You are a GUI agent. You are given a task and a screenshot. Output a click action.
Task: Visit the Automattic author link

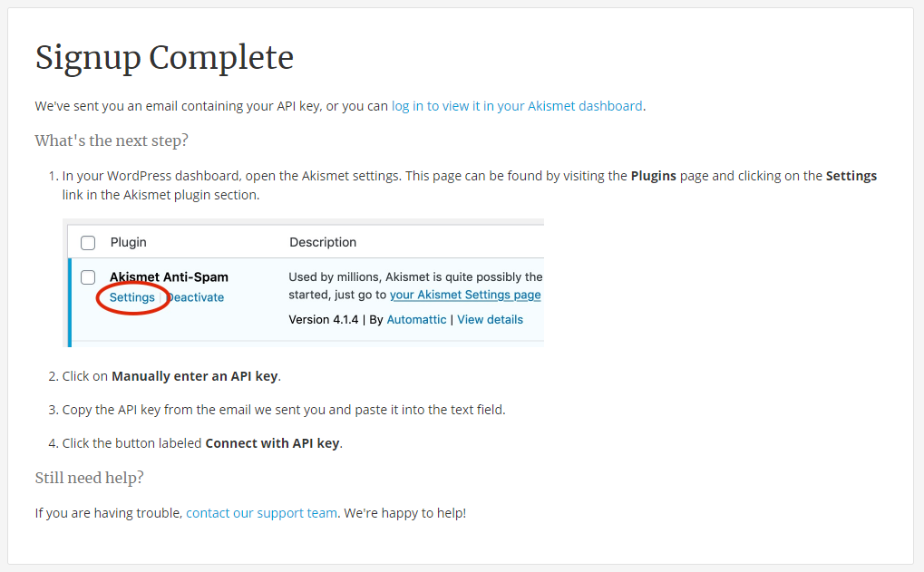pyautogui.click(x=416, y=319)
